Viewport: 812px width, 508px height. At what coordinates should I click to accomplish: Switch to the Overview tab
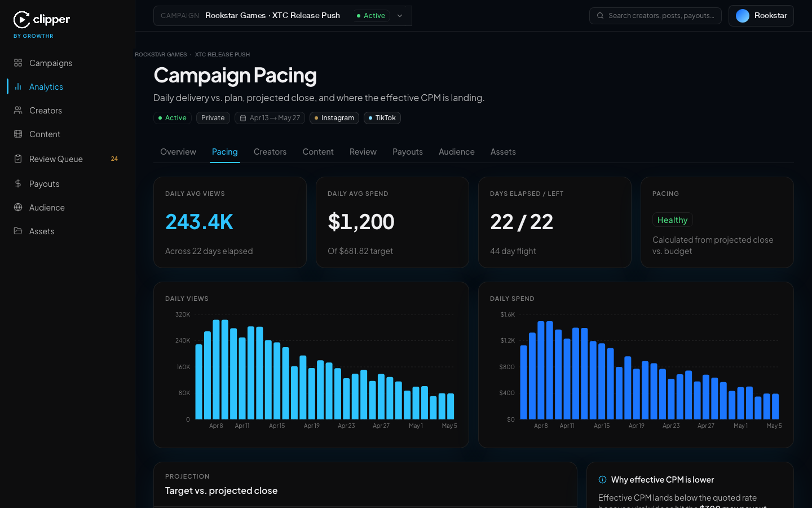[178, 152]
